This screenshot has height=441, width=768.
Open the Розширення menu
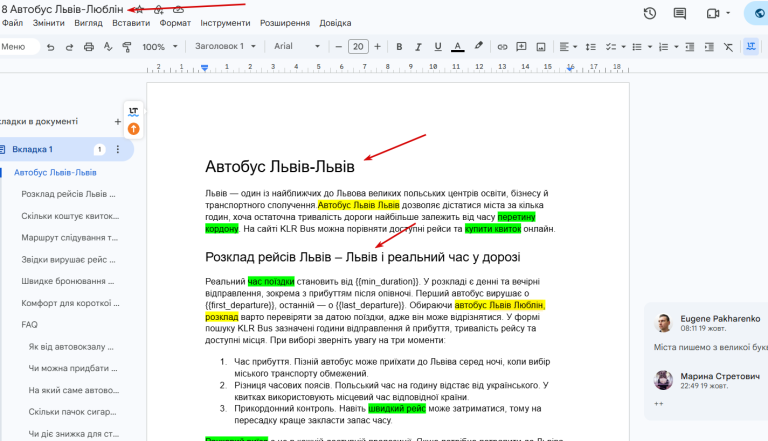point(285,23)
